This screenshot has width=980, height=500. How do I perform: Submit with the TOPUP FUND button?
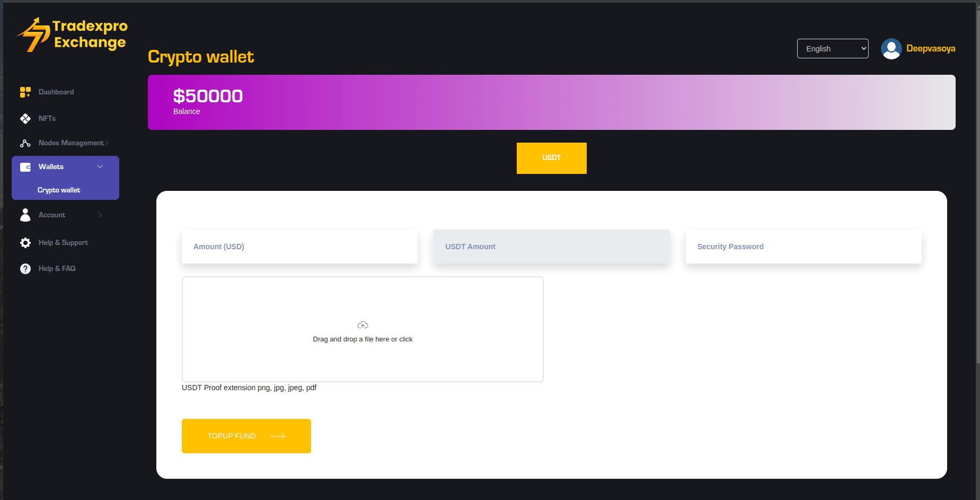[246, 436]
